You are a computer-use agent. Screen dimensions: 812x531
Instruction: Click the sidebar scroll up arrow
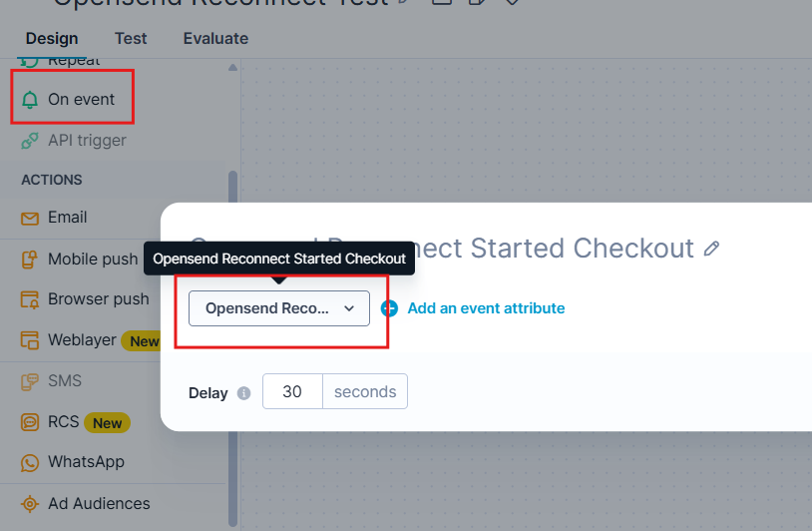point(233,68)
